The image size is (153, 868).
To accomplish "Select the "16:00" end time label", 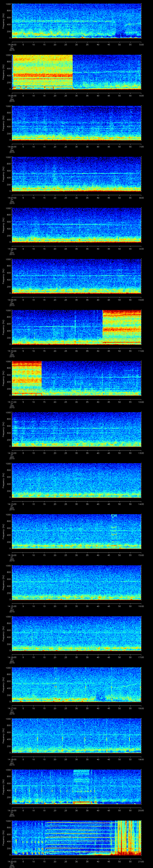I will (x=141, y=606).
